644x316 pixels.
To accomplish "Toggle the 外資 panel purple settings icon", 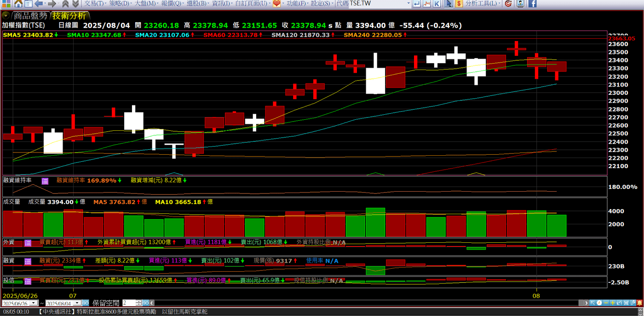I will (x=28, y=242).
